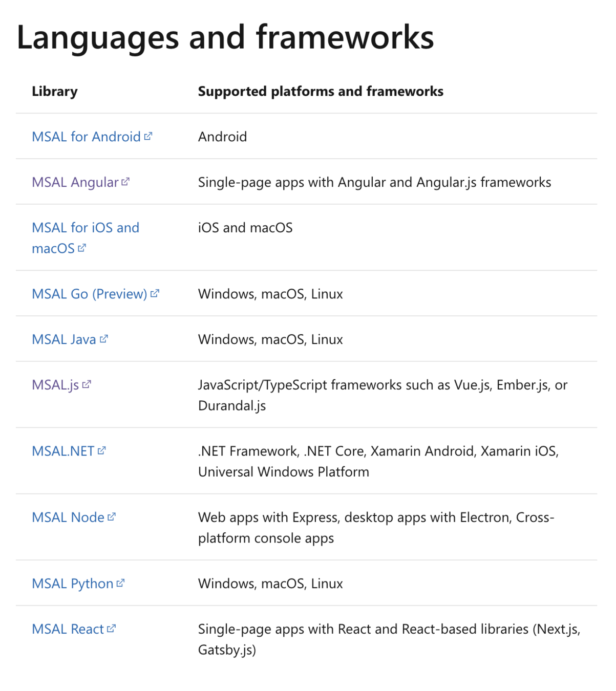Click external-link icon beside MSAL for Android
This screenshot has height=691, width=616.
pos(148,136)
